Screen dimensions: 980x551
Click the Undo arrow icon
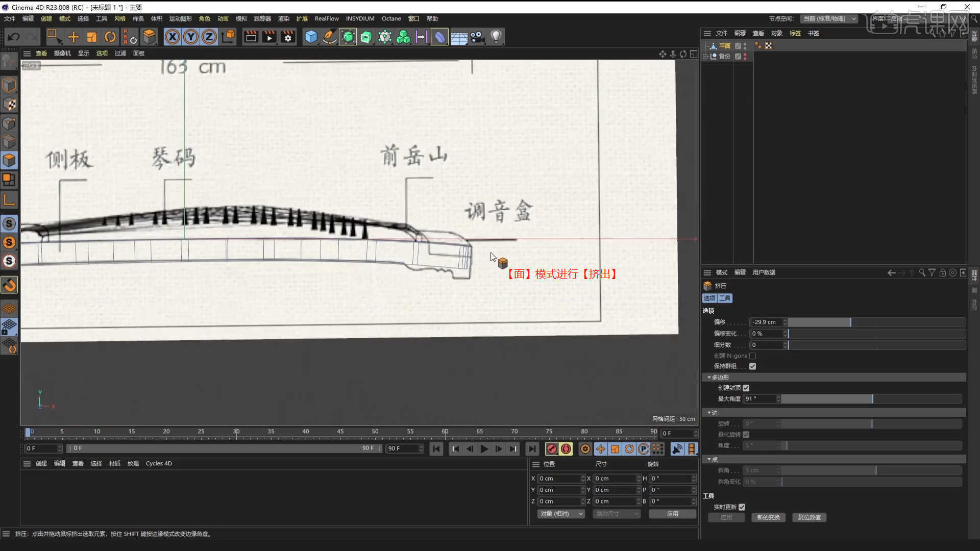pyautogui.click(x=14, y=37)
